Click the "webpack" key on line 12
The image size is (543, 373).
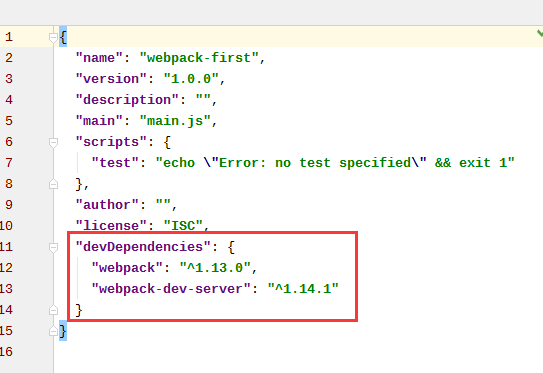(x=127, y=268)
